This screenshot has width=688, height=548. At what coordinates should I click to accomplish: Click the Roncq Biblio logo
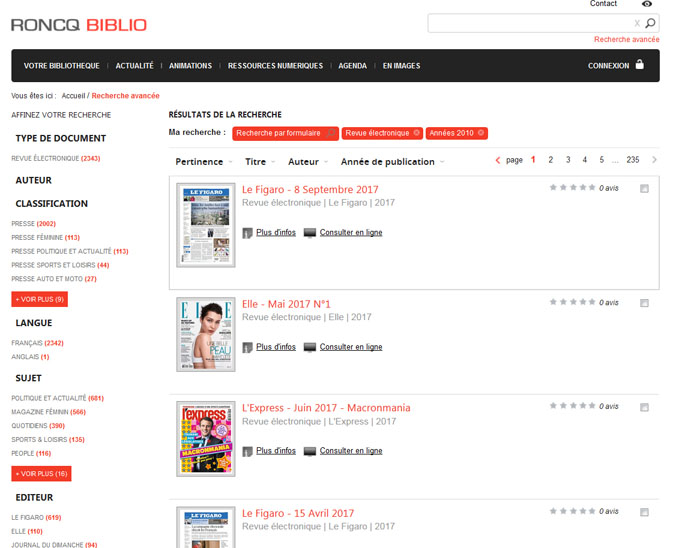(x=79, y=25)
